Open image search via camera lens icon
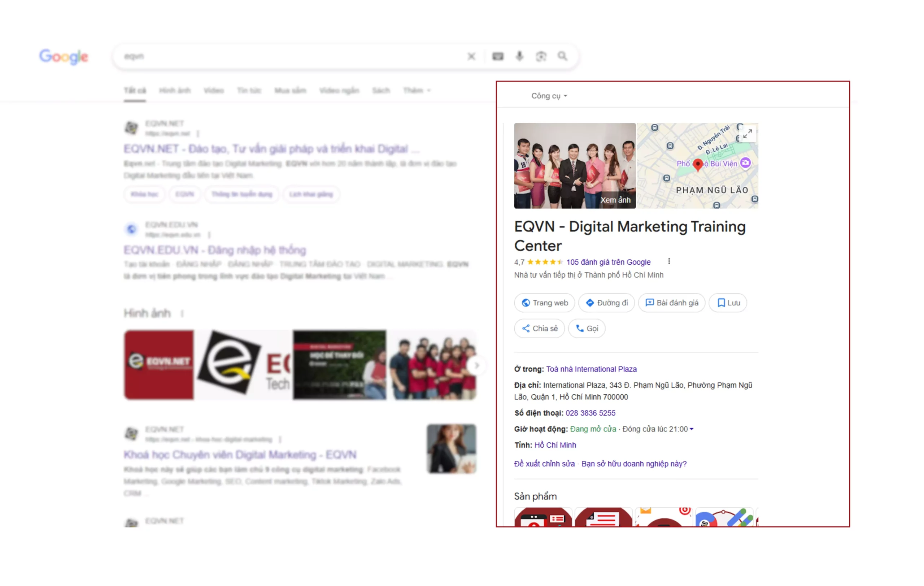Screen dimensions: 924x586 (x=541, y=56)
